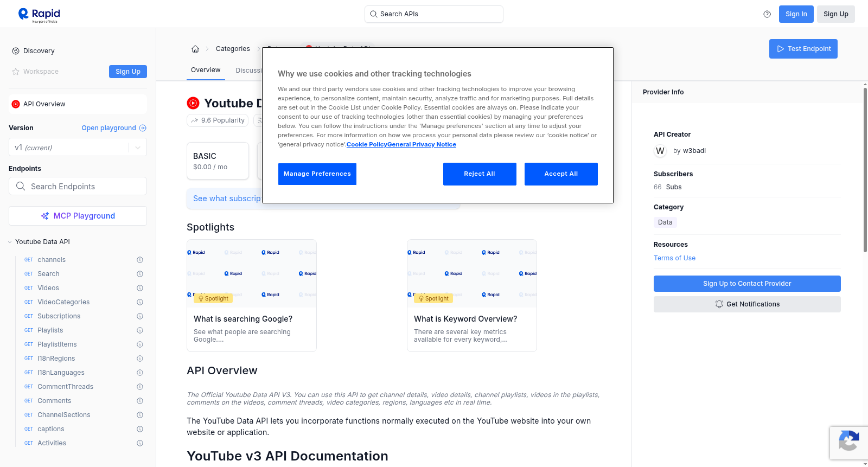Collapse the Youtube Data API tree

pos(10,242)
